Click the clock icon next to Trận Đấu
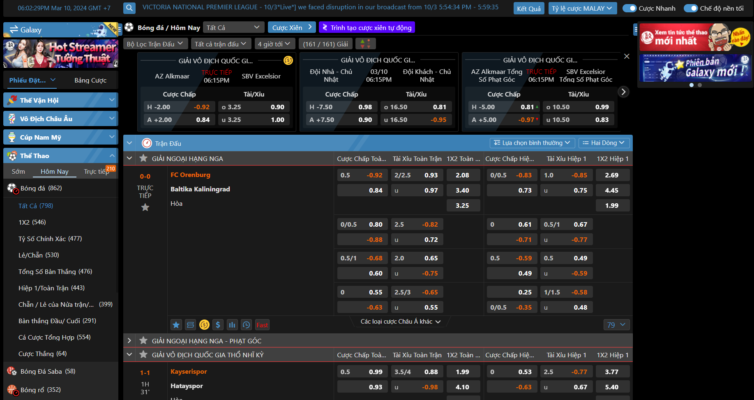 coord(147,143)
